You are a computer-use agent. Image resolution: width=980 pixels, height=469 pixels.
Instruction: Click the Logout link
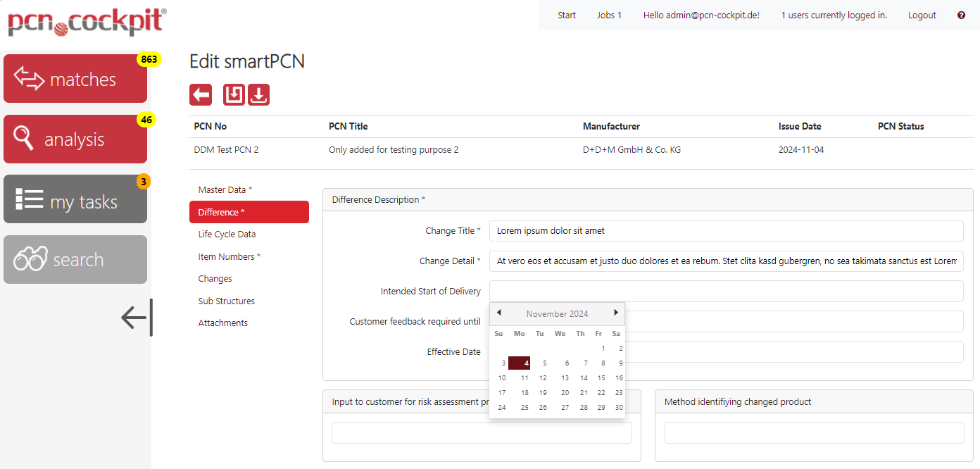[x=922, y=15]
